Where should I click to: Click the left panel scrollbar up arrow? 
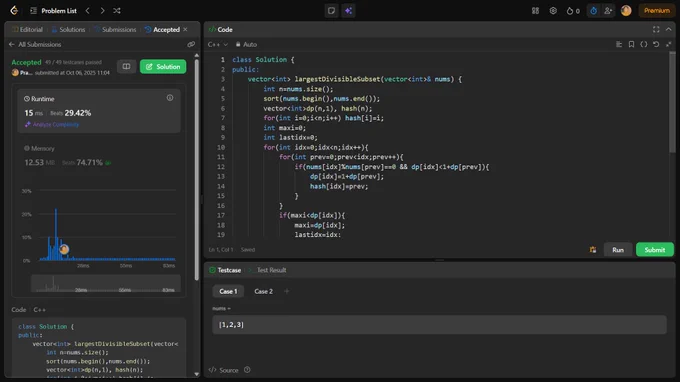pos(196,56)
